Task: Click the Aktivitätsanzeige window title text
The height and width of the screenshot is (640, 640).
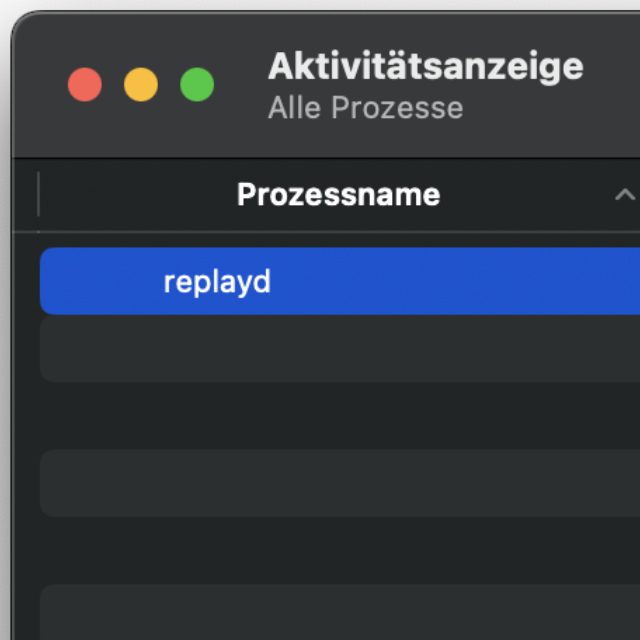Action: point(425,67)
